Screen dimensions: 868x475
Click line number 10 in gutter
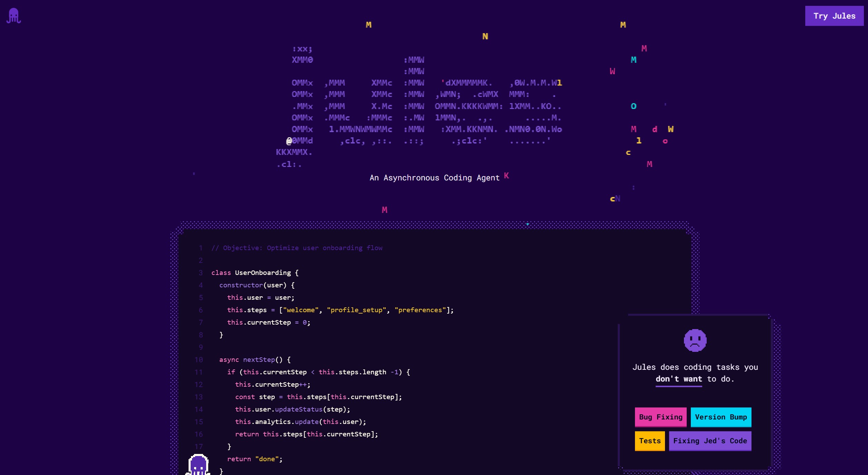click(x=199, y=360)
